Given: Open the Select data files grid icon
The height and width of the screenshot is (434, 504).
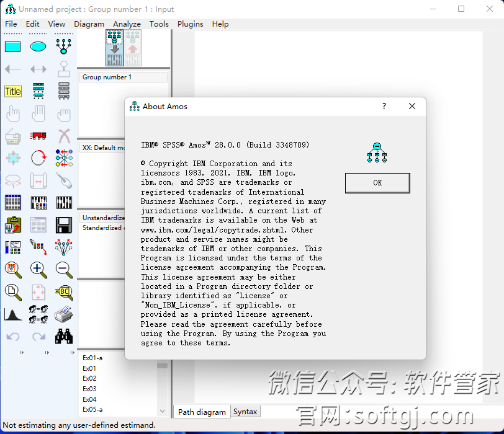Looking at the screenshot, I should pos(13,203).
